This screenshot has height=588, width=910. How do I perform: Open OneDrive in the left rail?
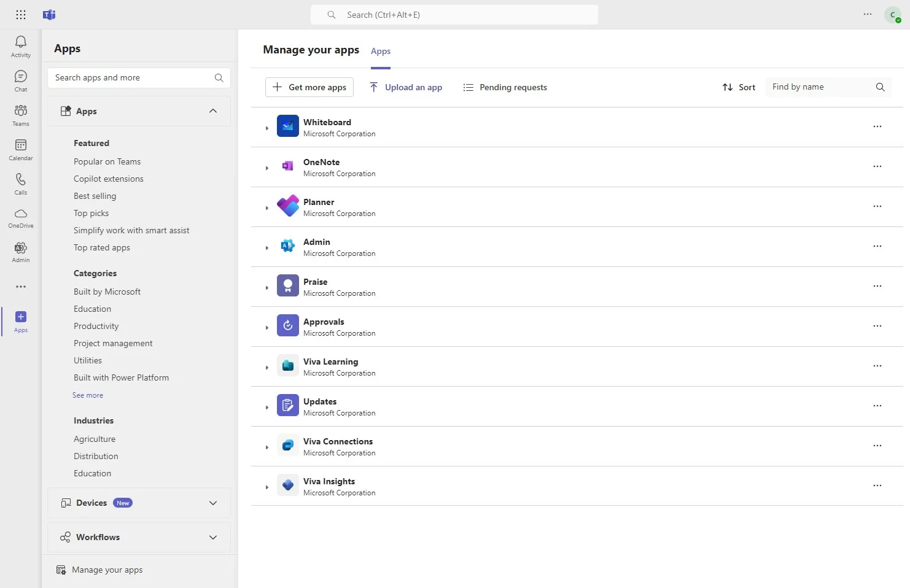21,218
